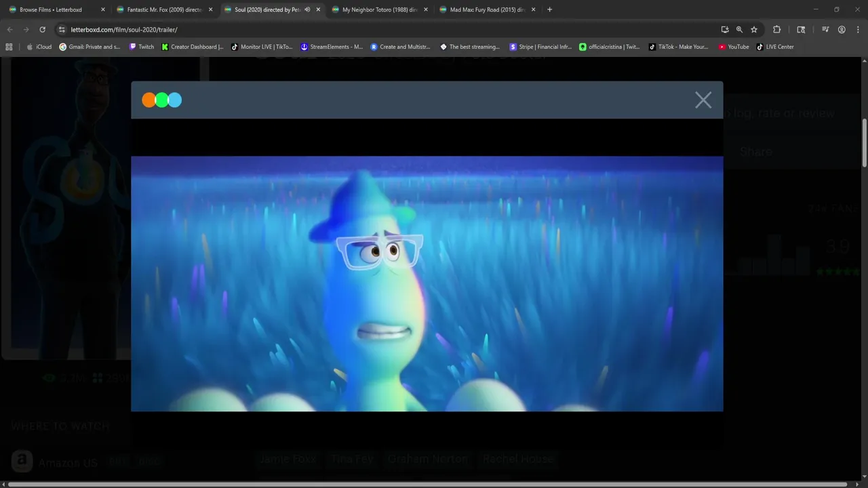Open a new browser tab
868x488 pixels.
click(549, 9)
